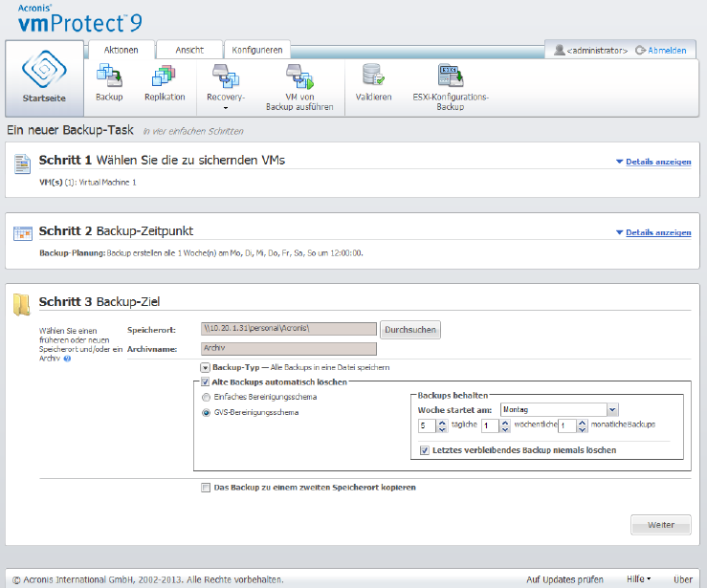707x588 pixels.
Task: Decrease the tägliche backups count
Action: [x=442, y=429]
